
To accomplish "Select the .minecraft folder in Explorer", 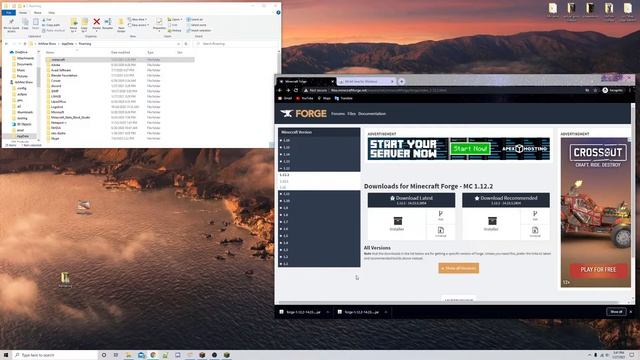I will 120,60.
